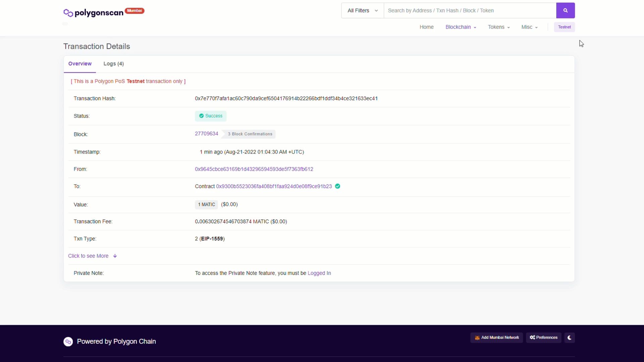Click the Polygon PoS Testnet notice
This screenshot has height=362, width=644.
[x=128, y=81]
